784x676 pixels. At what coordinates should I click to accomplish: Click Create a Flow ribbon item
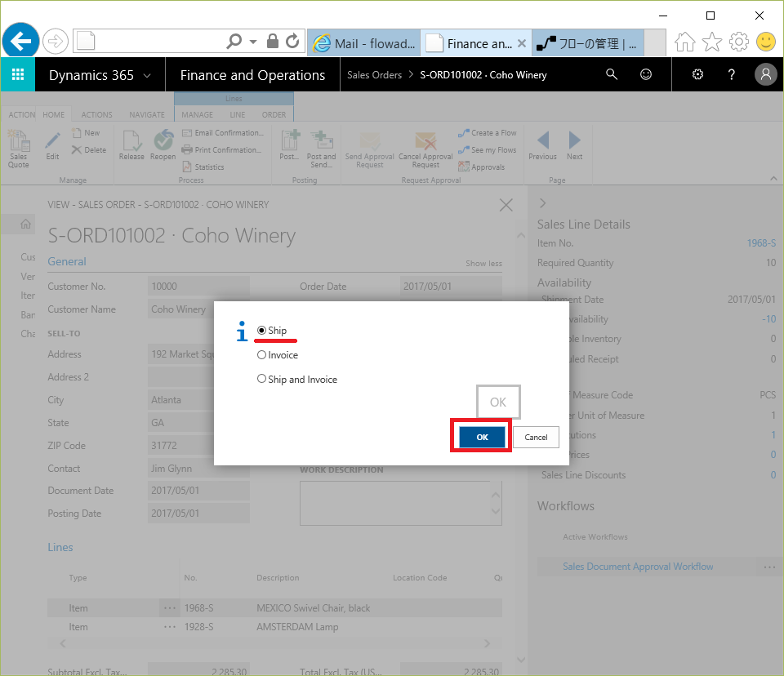(x=488, y=133)
